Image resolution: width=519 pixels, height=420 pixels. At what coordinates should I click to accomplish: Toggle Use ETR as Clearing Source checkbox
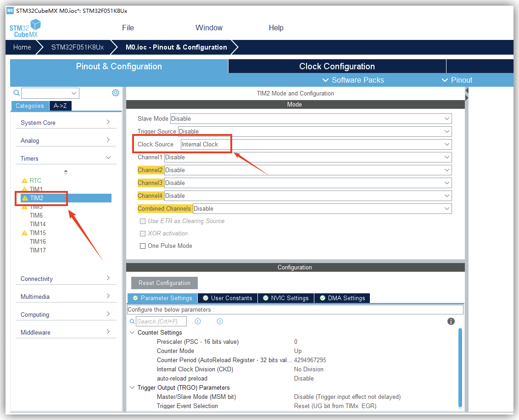pos(143,221)
